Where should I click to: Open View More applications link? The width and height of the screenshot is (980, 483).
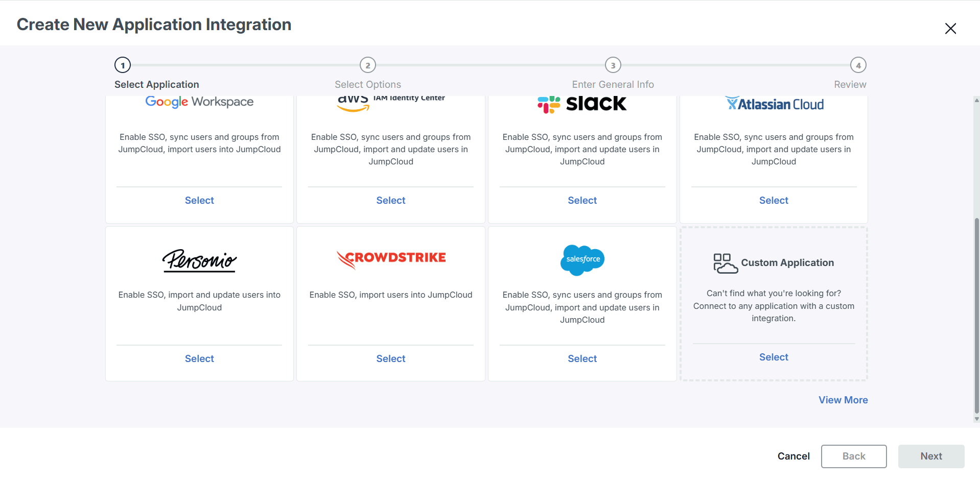click(843, 400)
